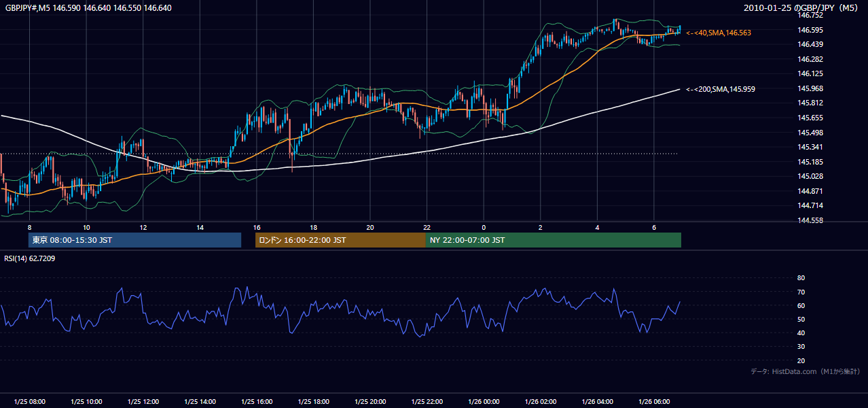
Task: Click the 1/25 20:00 date label
Action: pos(370,402)
